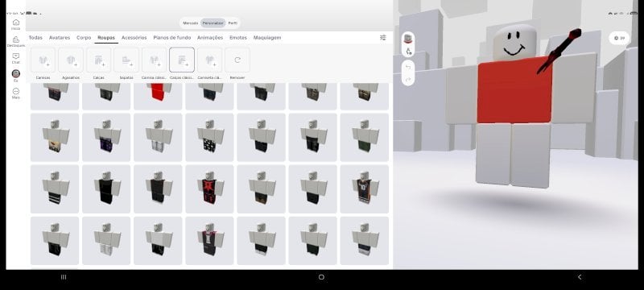Select Perfil in the top toggle
This screenshot has height=290, width=644.
tap(233, 23)
